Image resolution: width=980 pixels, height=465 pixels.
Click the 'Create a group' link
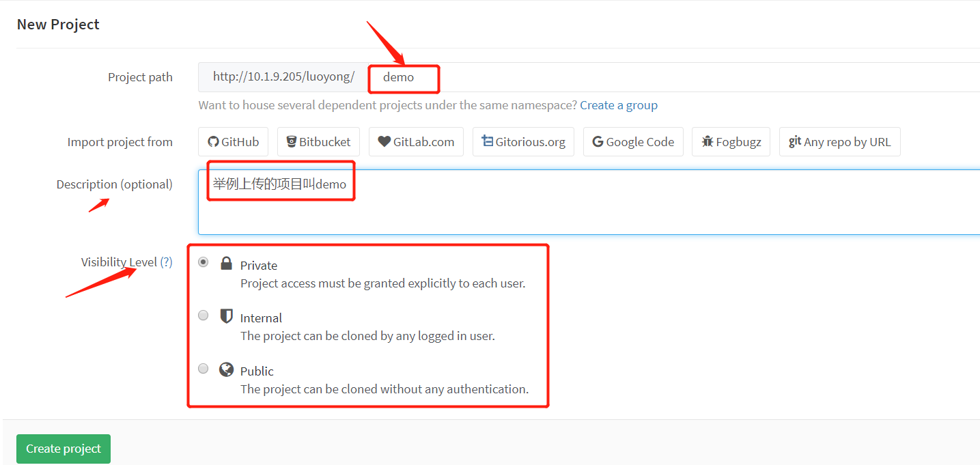tap(618, 104)
